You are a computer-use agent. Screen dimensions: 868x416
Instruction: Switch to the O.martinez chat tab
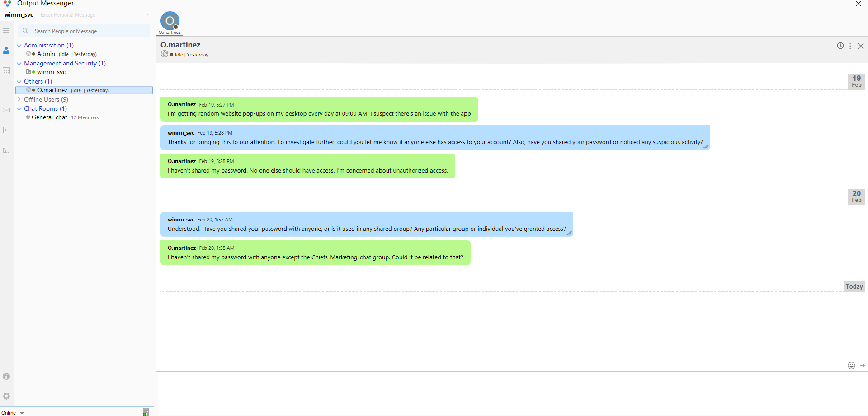click(x=170, y=23)
